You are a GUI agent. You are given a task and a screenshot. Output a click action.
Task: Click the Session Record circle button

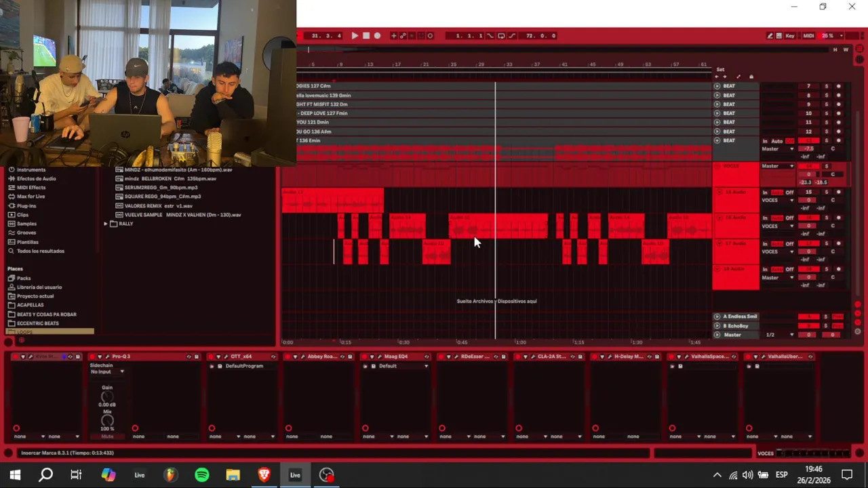pyautogui.click(x=430, y=36)
